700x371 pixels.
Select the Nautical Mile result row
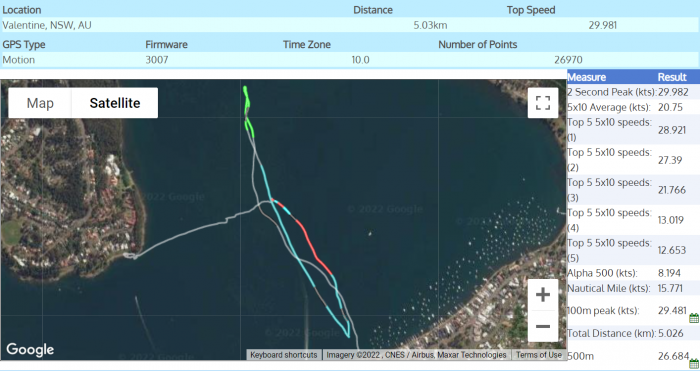pos(633,288)
